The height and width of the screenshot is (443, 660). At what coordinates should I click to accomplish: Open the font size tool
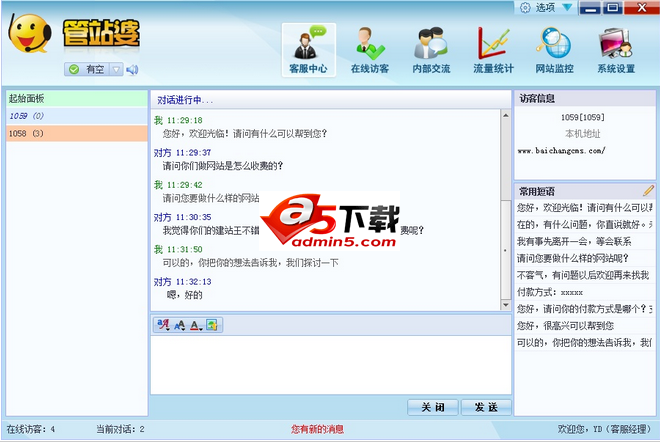tap(180, 325)
